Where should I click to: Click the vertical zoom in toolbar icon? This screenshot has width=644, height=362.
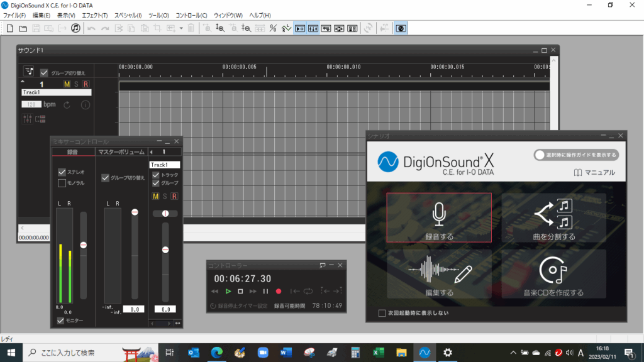(220, 28)
